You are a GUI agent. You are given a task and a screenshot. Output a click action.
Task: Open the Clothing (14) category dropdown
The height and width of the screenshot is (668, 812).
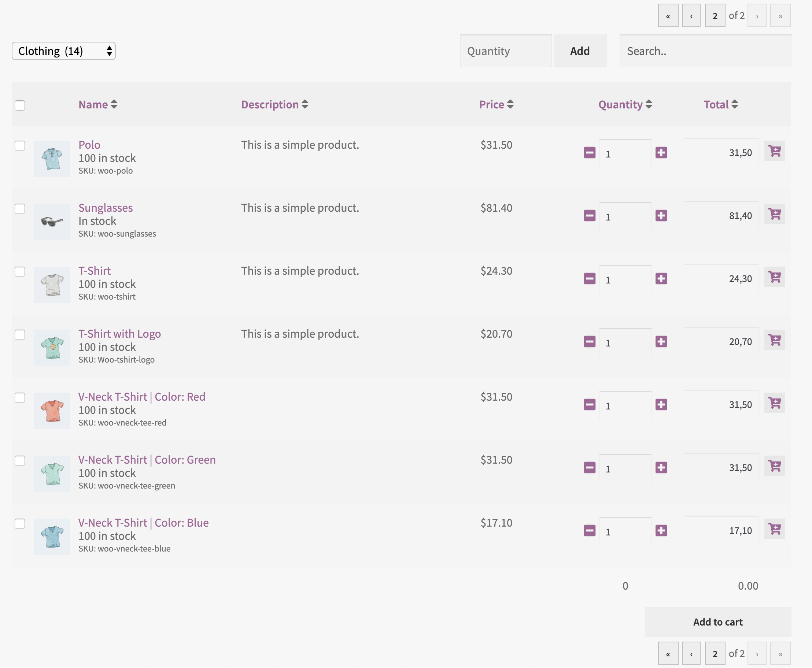64,51
